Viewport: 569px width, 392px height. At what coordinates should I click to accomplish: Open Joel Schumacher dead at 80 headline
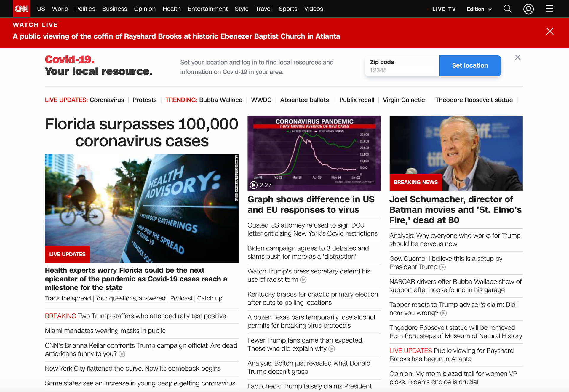455,210
